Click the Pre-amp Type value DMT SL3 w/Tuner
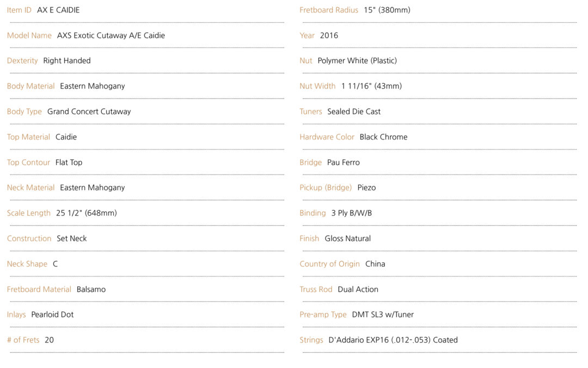This screenshot has height=368, width=588. [383, 315]
